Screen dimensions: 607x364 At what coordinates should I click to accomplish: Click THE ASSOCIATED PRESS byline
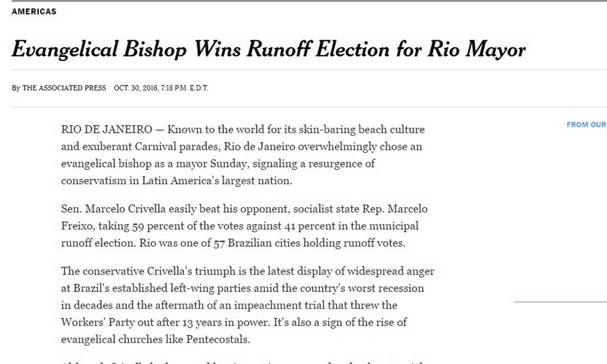(64, 88)
